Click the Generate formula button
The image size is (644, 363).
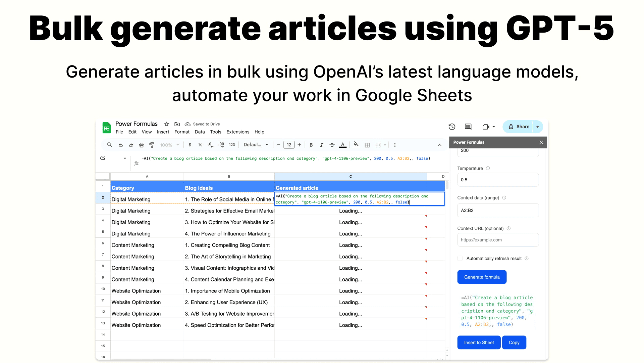click(x=482, y=277)
